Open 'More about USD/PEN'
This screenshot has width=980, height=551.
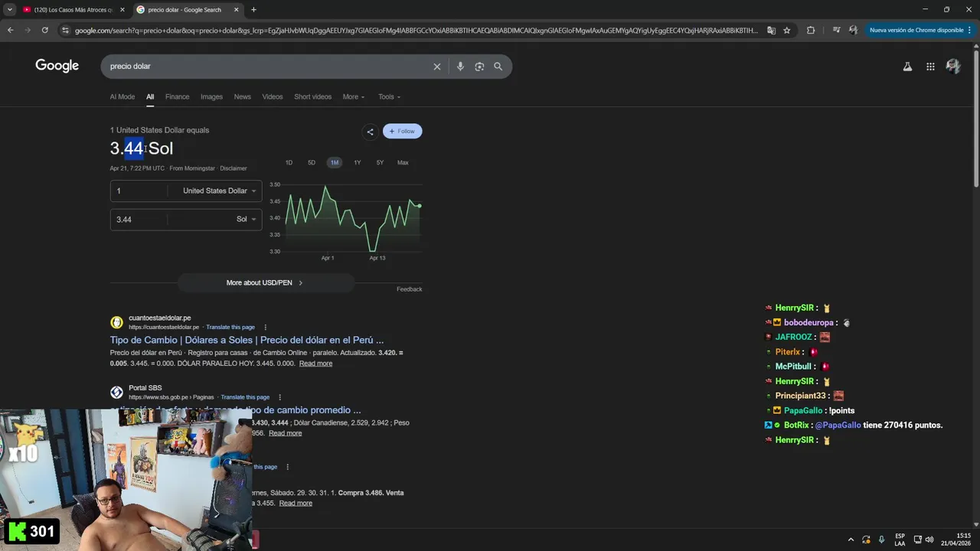coord(265,283)
